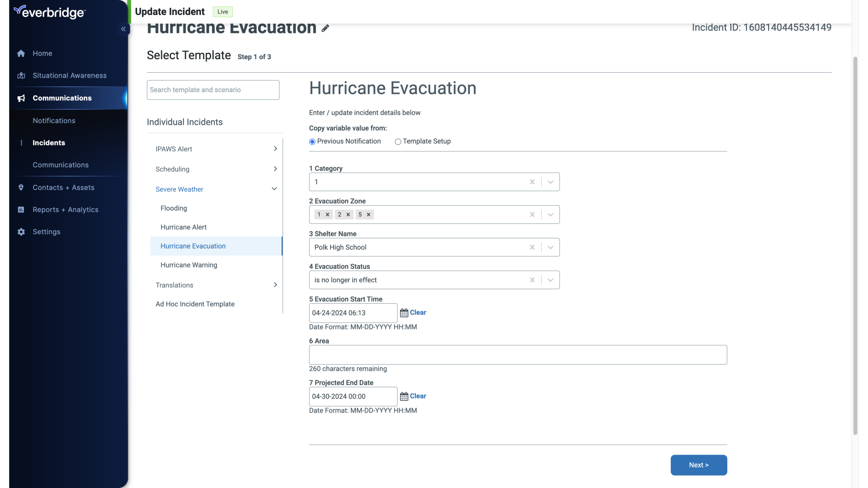
Task: Click the Next > button
Action: pyautogui.click(x=698, y=465)
